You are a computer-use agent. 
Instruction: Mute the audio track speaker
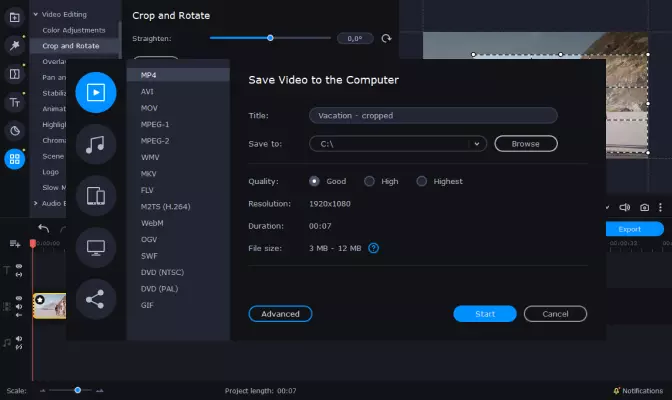(x=19, y=339)
